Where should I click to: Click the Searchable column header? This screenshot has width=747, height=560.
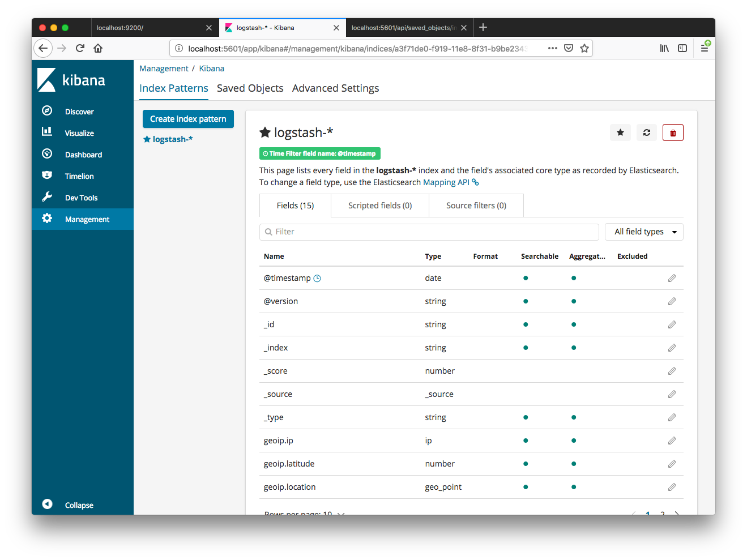(540, 257)
